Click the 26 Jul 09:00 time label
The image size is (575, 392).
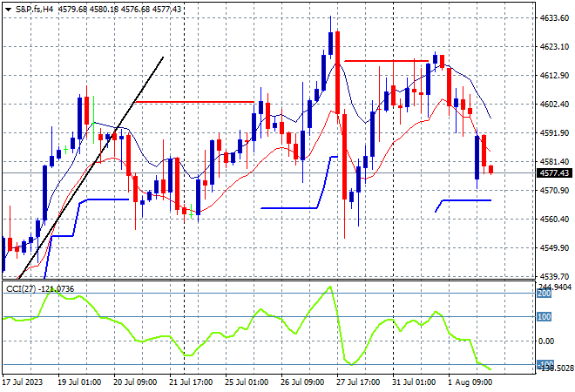(302, 382)
